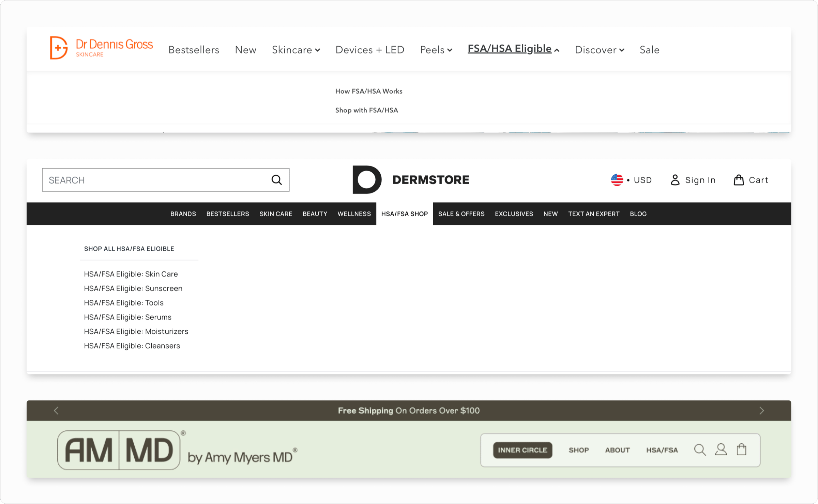
Task: Click the Dr Dennis Gross Skincare logo
Action: 101,48
